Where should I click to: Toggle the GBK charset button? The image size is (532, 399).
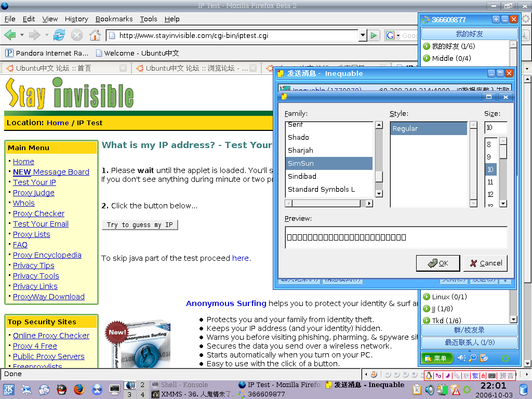coord(457,376)
